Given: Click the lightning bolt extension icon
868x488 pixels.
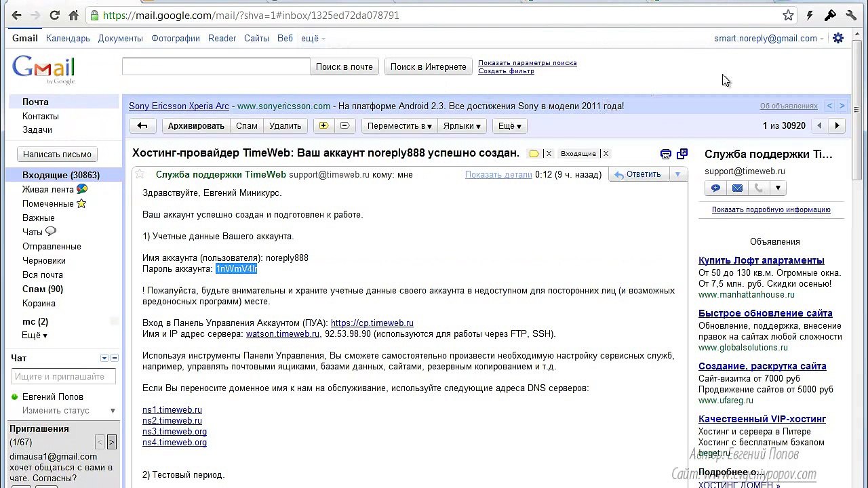Looking at the screenshot, I should coord(810,15).
